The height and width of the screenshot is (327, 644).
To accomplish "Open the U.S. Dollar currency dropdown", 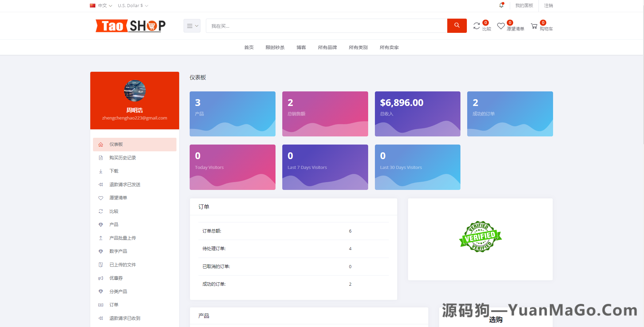I will click(133, 5).
